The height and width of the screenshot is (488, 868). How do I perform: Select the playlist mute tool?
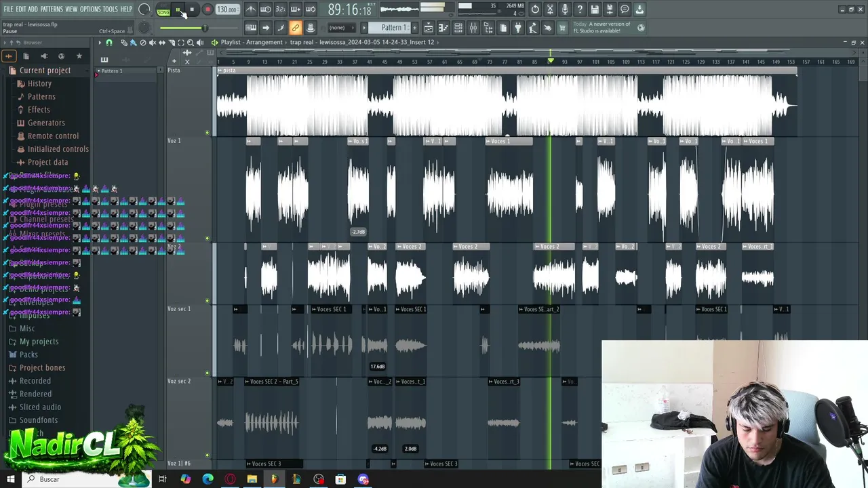click(x=153, y=43)
